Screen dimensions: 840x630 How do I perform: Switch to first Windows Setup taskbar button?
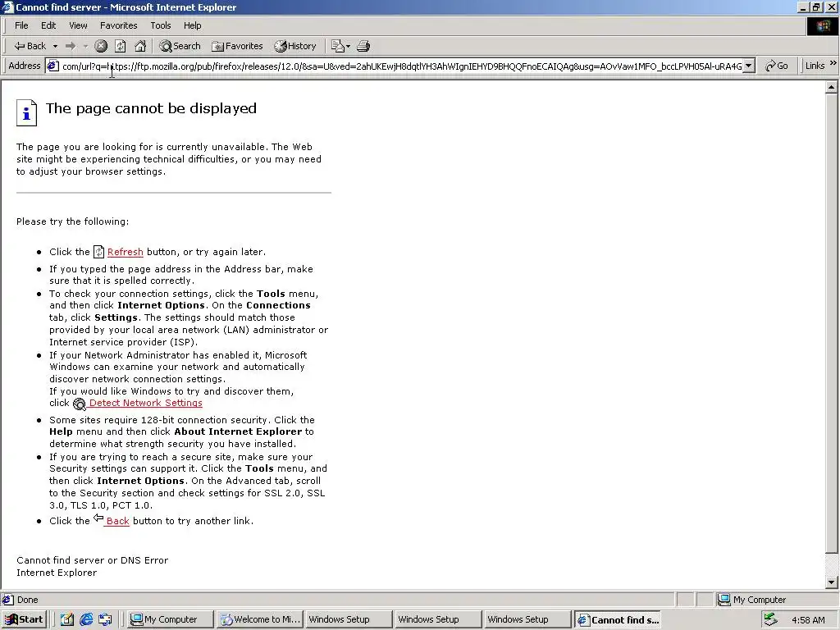coord(349,620)
